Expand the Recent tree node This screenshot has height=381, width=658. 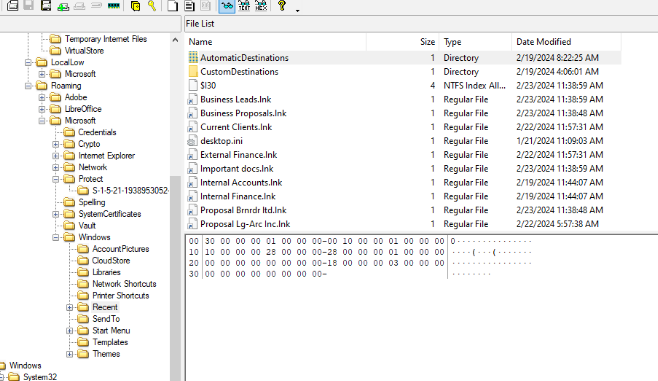(x=70, y=308)
